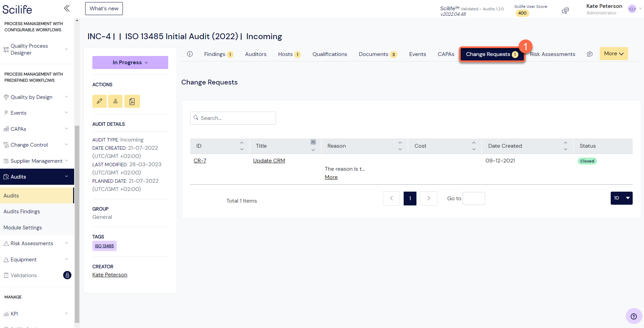Click the Change Control icon
644x328 pixels.
tap(6, 145)
